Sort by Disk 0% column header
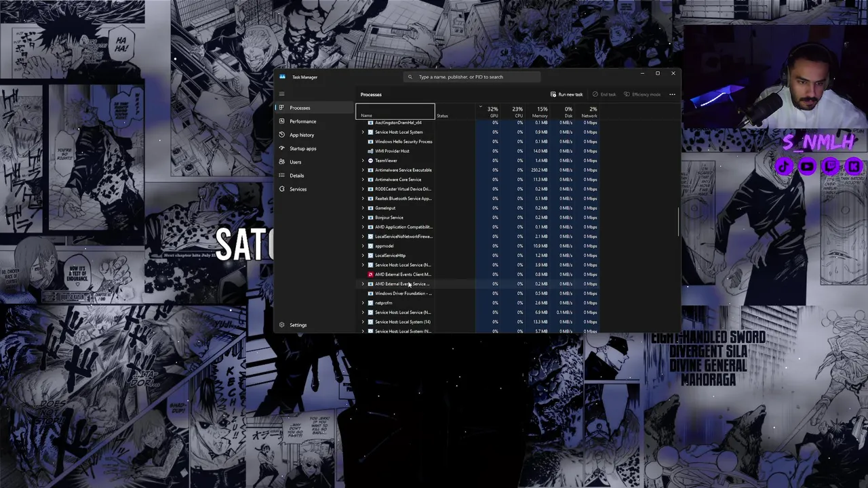Image resolution: width=868 pixels, height=488 pixels. [x=564, y=112]
